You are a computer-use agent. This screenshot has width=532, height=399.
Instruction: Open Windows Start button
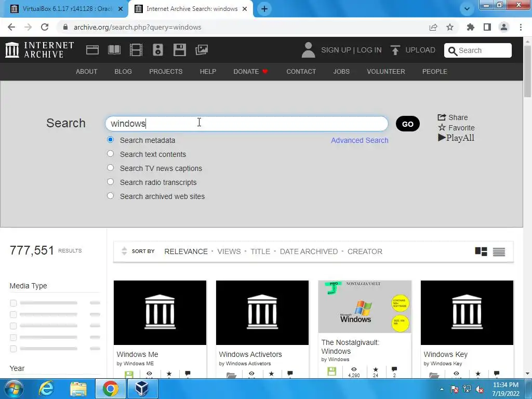pyautogui.click(x=14, y=389)
